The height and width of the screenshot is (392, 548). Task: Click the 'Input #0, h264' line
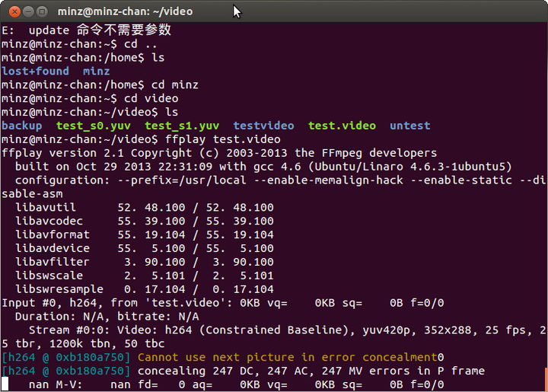click(222, 303)
